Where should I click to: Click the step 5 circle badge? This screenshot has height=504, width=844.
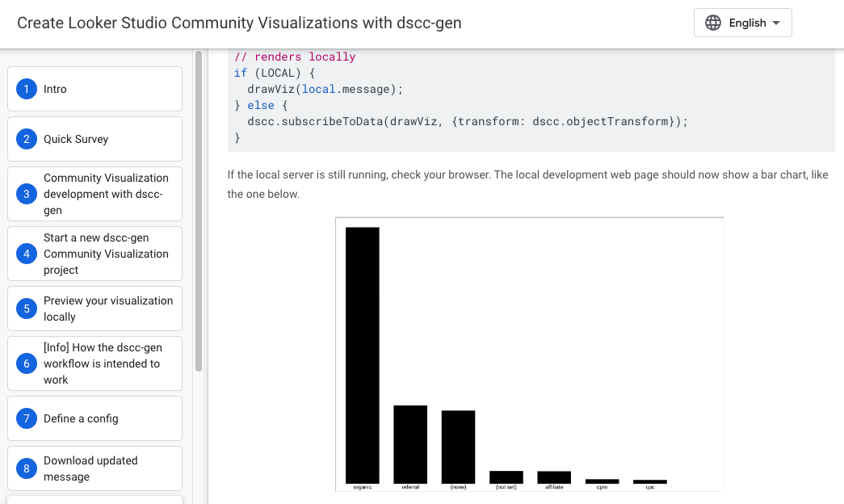click(25, 309)
